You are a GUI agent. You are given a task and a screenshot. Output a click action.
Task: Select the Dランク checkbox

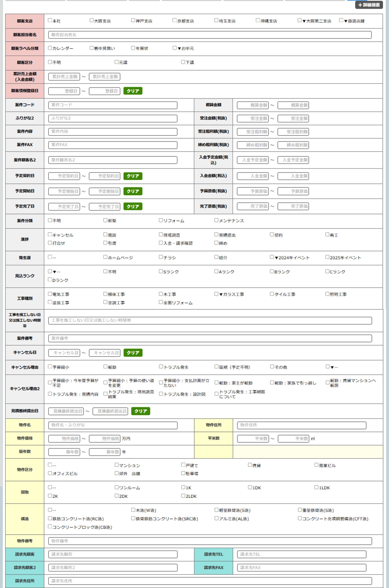click(50, 280)
